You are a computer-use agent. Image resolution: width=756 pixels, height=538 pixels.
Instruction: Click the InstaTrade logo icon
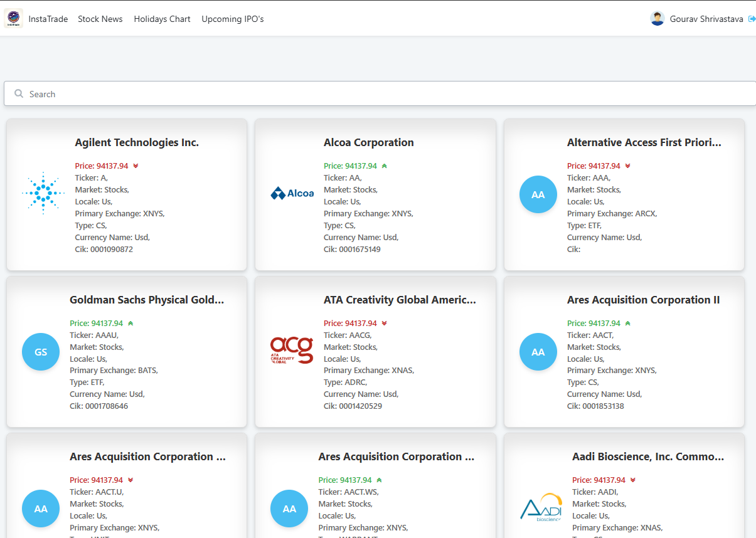13,18
